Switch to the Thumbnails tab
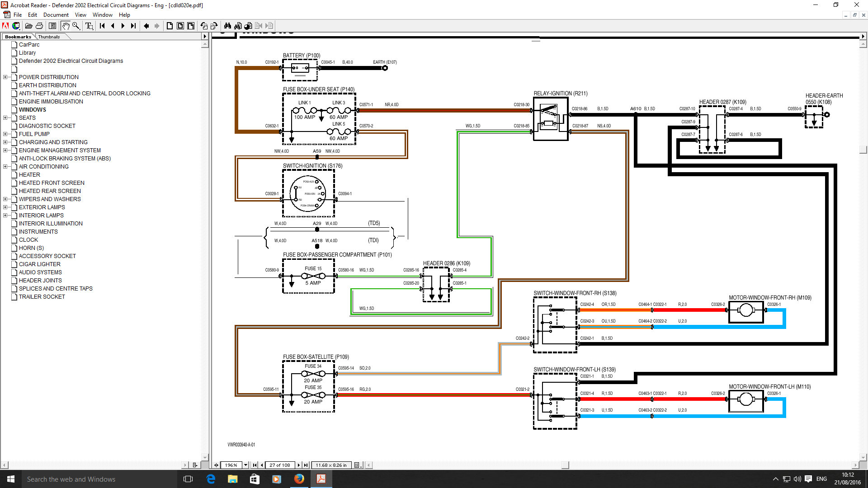Viewport: 868px width, 488px height. click(49, 37)
